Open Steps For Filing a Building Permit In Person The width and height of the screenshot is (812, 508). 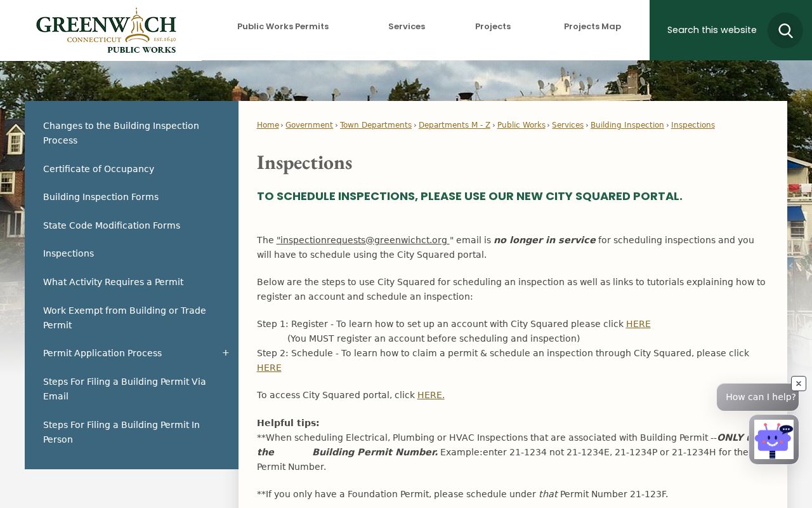coord(131,432)
